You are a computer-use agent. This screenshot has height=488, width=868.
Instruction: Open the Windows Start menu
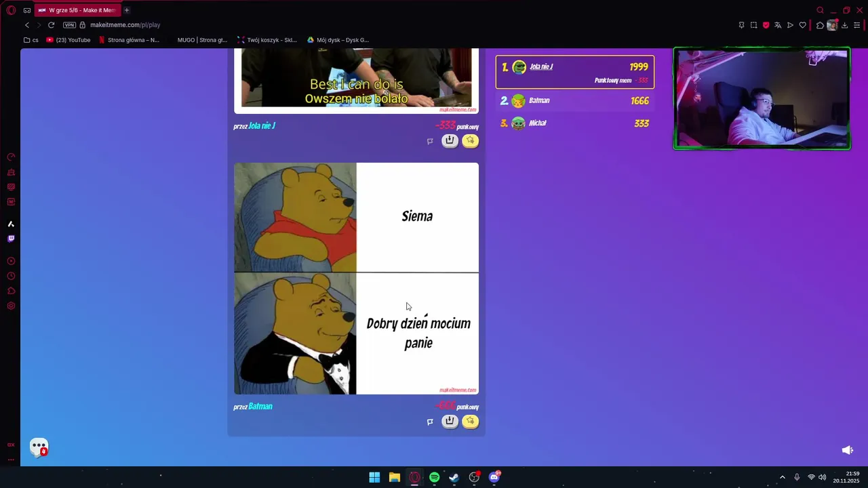(x=374, y=477)
